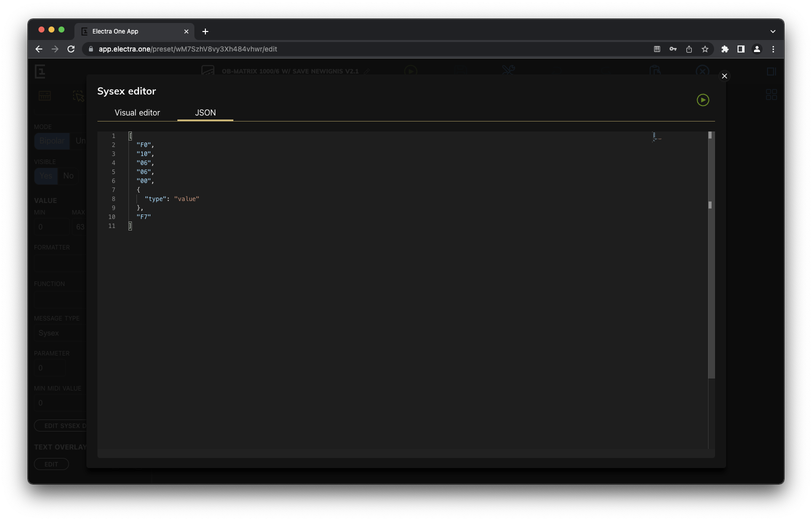Click the panel view icon at top right

pos(771,71)
